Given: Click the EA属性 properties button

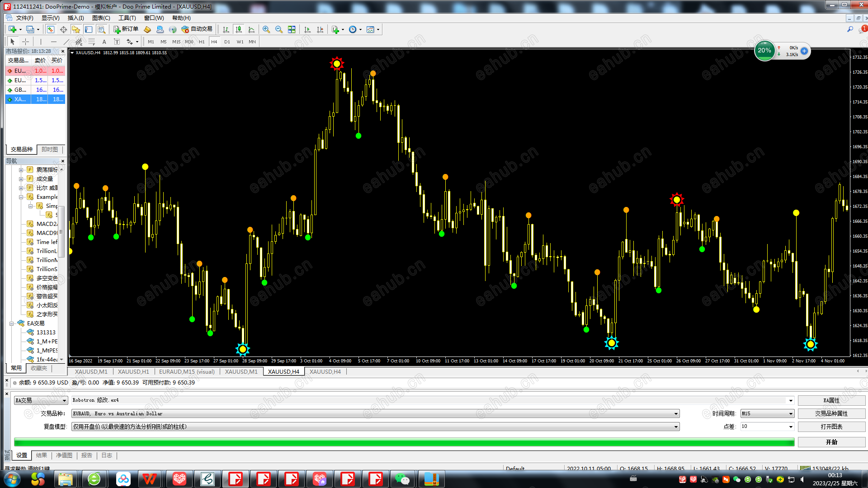Looking at the screenshot, I should (831, 400).
